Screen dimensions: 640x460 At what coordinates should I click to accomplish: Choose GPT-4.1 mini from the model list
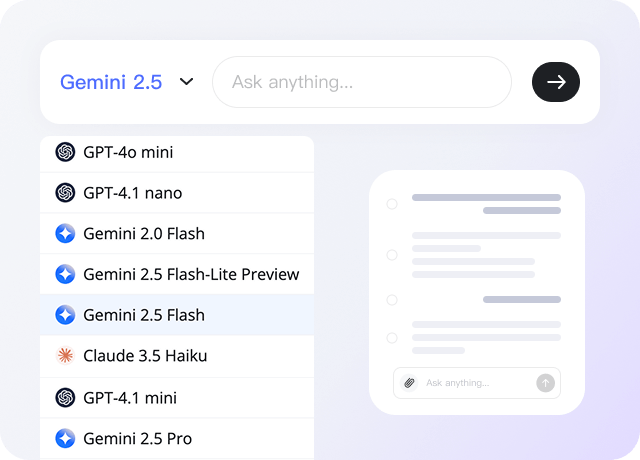pyautogui.click(x=130, y=397)
